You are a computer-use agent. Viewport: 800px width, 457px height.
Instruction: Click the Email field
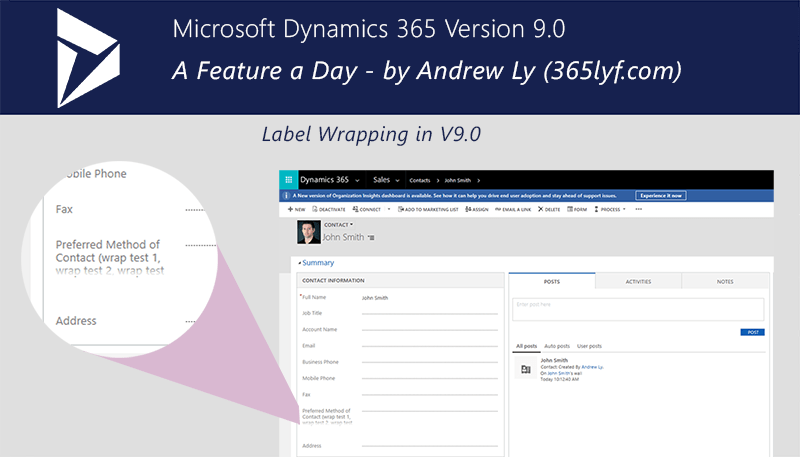430,346
